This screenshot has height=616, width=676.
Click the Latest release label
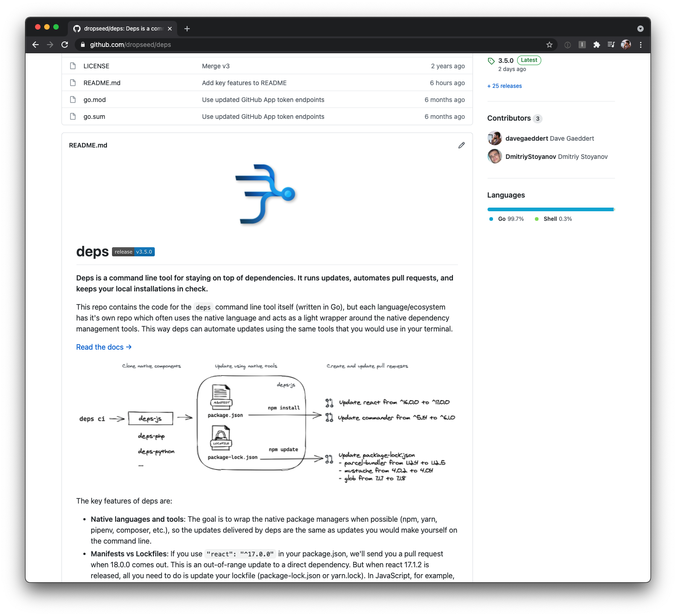click(529, 60)
